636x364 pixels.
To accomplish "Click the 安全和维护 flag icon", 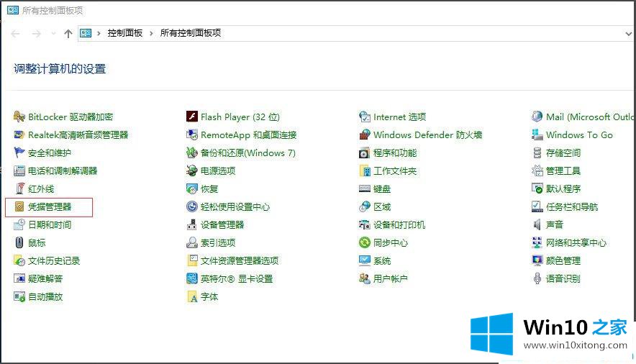I will (19, 153).
